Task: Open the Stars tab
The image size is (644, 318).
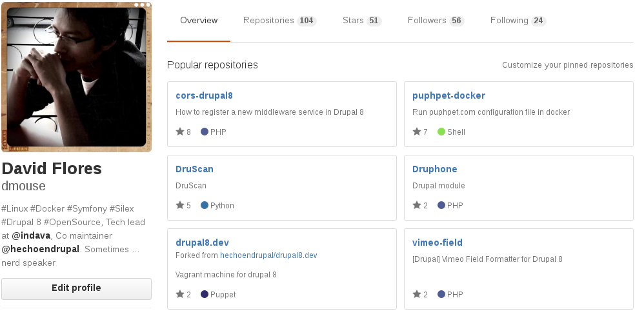Action: point(362,21)
